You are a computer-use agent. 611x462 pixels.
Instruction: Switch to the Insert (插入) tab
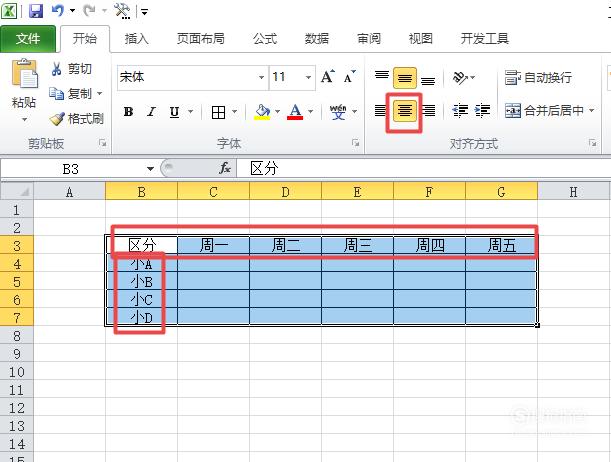(x=136, y=39)
